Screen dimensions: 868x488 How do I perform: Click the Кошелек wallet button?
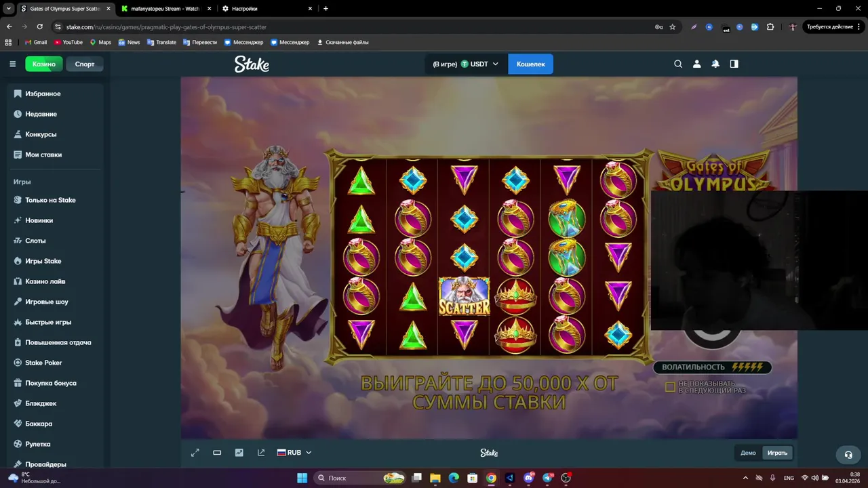point(530,64)
